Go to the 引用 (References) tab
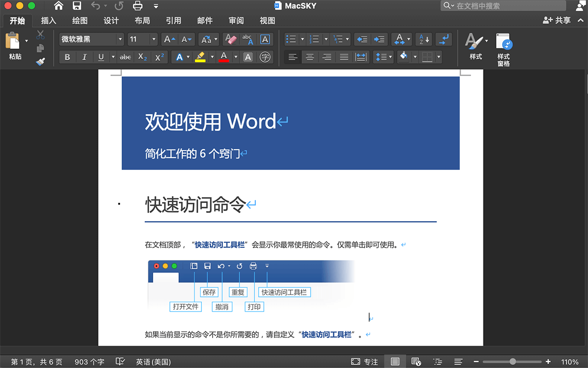588x368 pixels. coord(173,21)
